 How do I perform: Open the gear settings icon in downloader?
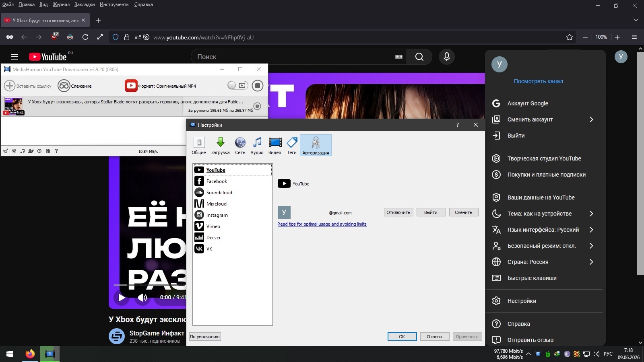[x=14, y=151]
